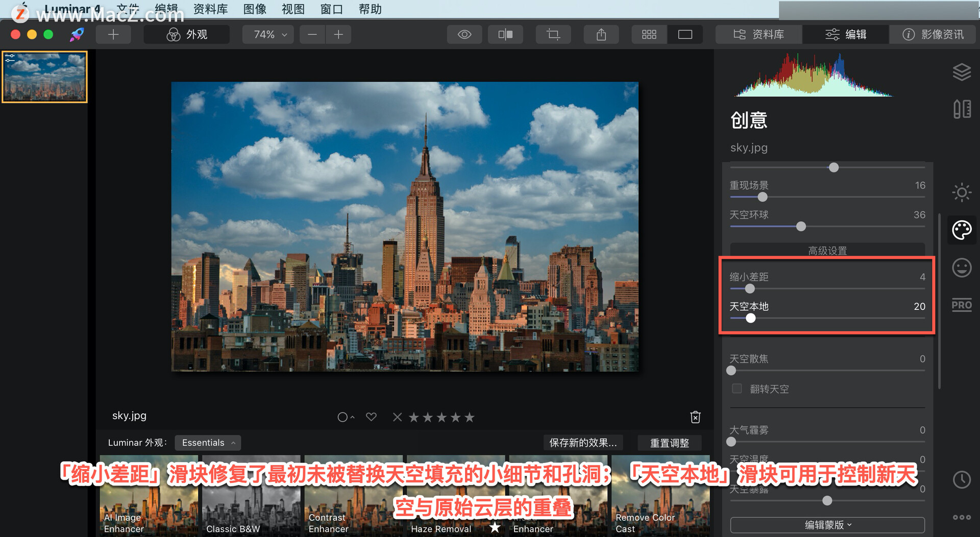Toggle the eye preview button
Image resolution: width=980 pixels, height=537 pixels.
(x=464, y=34)
